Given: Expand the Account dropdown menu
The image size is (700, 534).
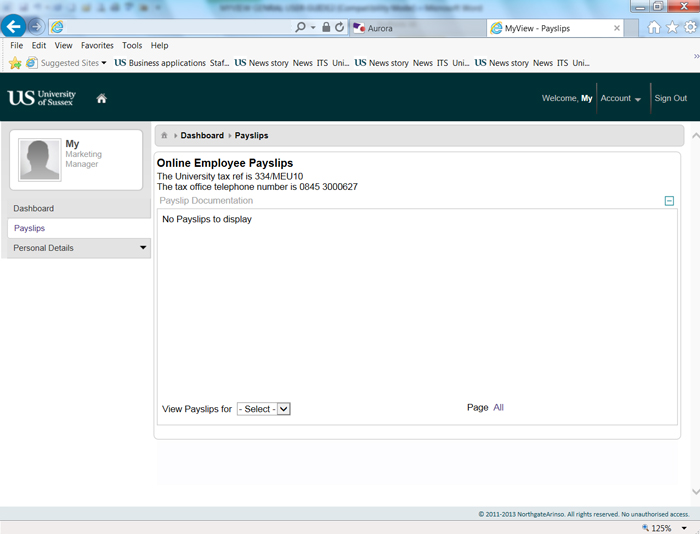Looking at the screenshot, I should click(x=621, y=98).
